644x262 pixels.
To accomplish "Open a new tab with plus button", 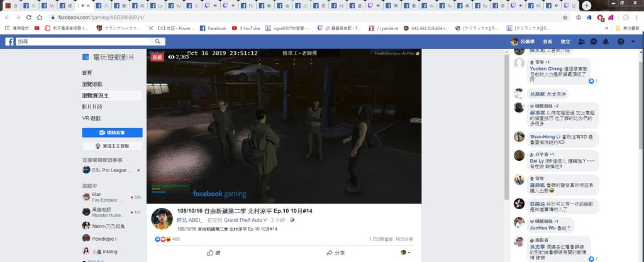I will [587, 5].
